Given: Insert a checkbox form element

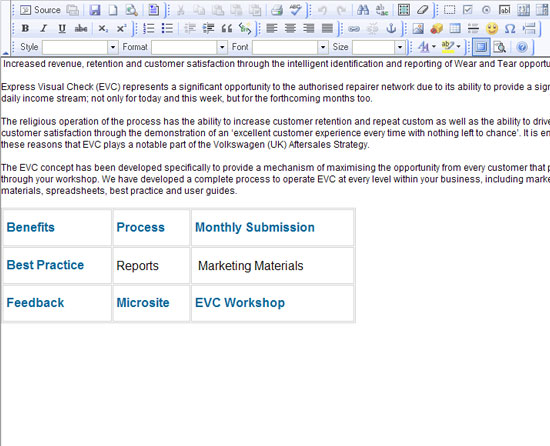Looking at the screenshot, I should click(x=467, y=10).
